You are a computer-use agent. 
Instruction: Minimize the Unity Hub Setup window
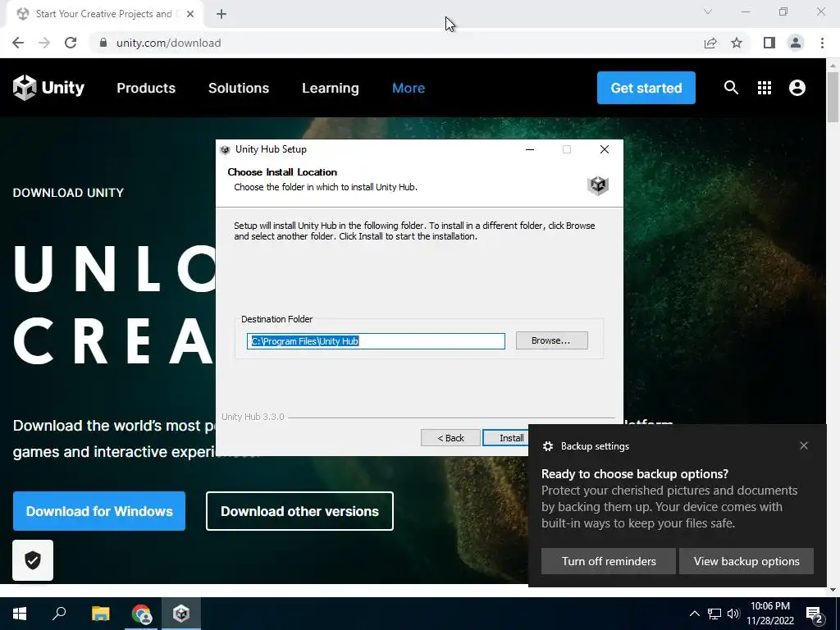(530, 149)
